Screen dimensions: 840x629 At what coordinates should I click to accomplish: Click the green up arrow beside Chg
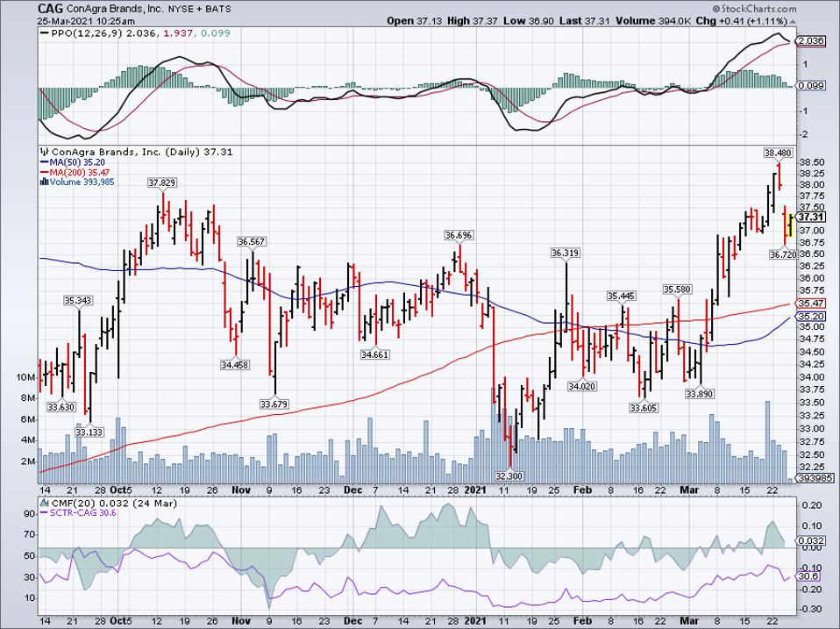click(x=791, y=21)
